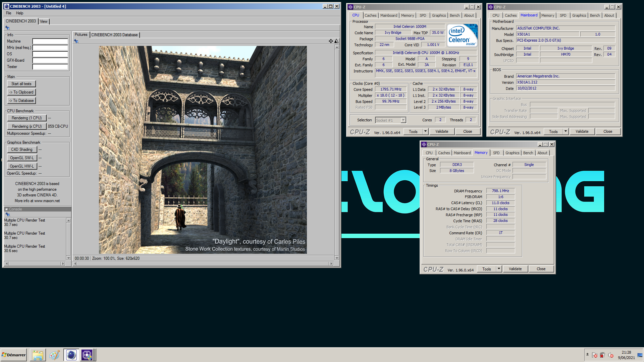This screenshot has width=644, height=362.
Task: Open Windows Explorer from the taskbar
Action: [38, 355]
